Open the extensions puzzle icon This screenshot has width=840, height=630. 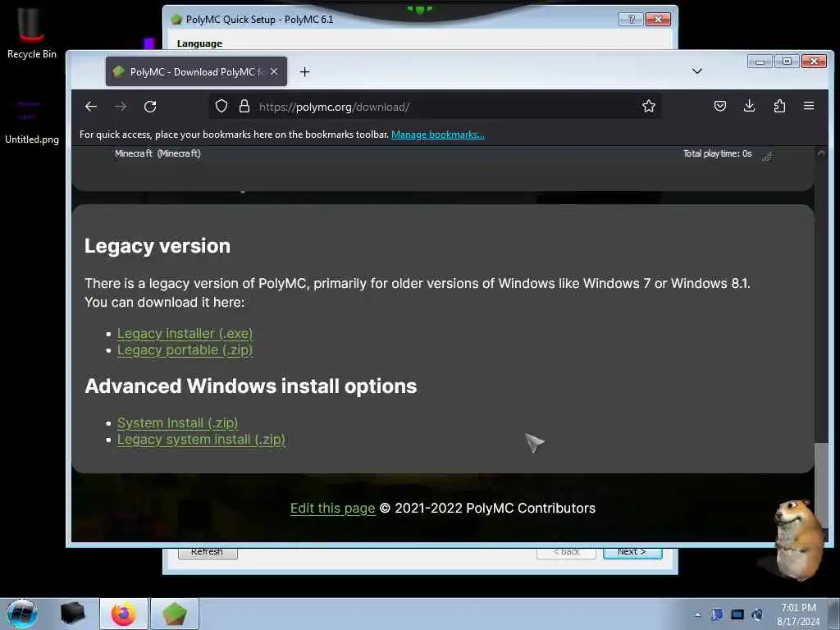point(779,106)
